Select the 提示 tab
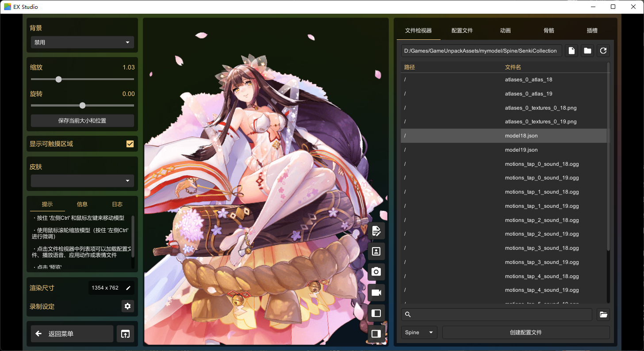The image size is (644, 351). click(x=47, y=204)
